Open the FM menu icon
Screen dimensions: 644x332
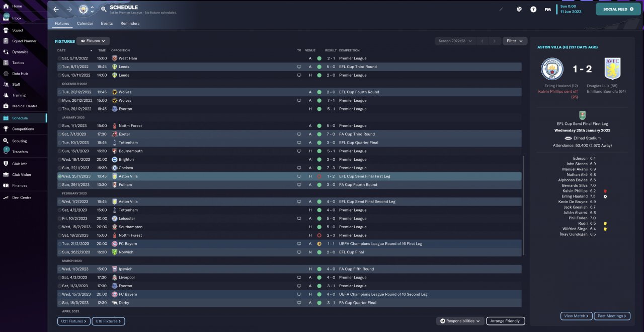point(547,9)
